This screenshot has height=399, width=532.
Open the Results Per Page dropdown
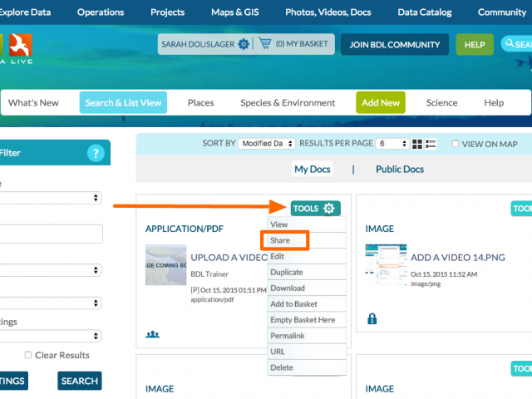pyautogui.click(x=392, y=144)
